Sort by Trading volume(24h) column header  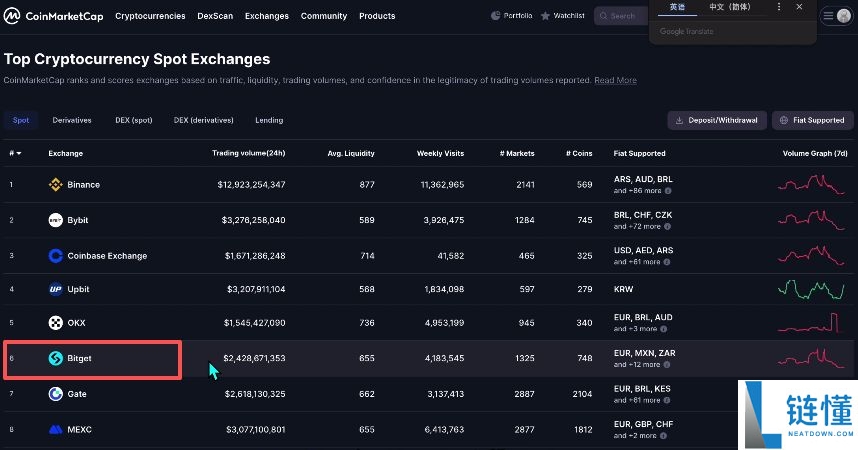[x=248, y=153]
